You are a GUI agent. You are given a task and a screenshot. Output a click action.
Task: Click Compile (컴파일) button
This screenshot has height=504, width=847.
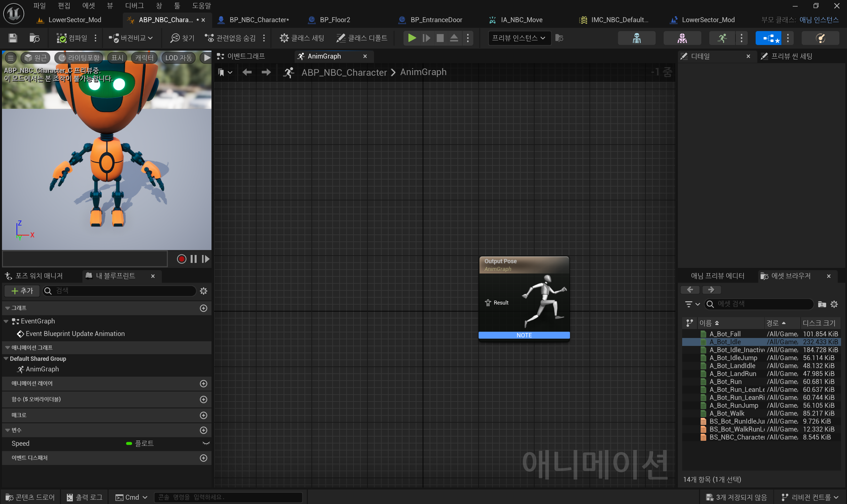(x=72, y=38)
